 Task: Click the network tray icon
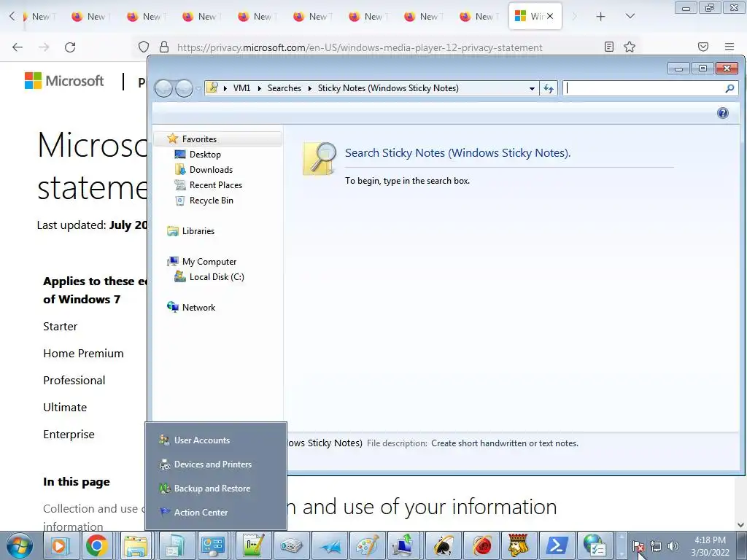(x=656, y=546)
